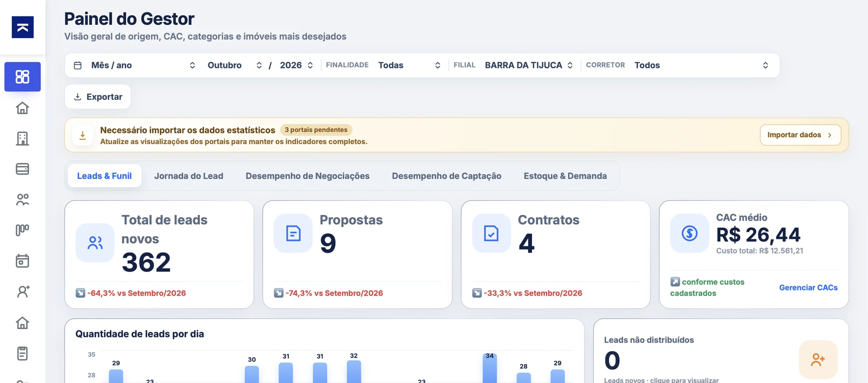Click the Exportar button

tap(98, 97)
